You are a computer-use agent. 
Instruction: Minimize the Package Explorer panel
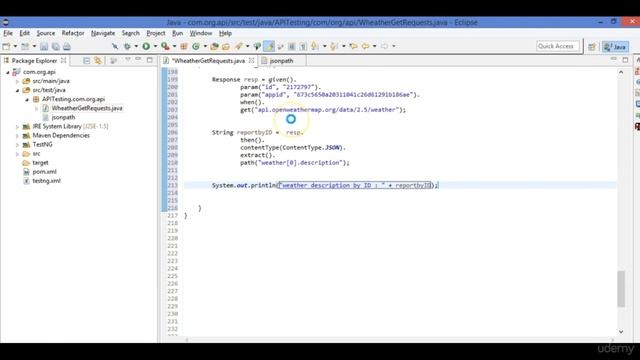pos(138,60)
